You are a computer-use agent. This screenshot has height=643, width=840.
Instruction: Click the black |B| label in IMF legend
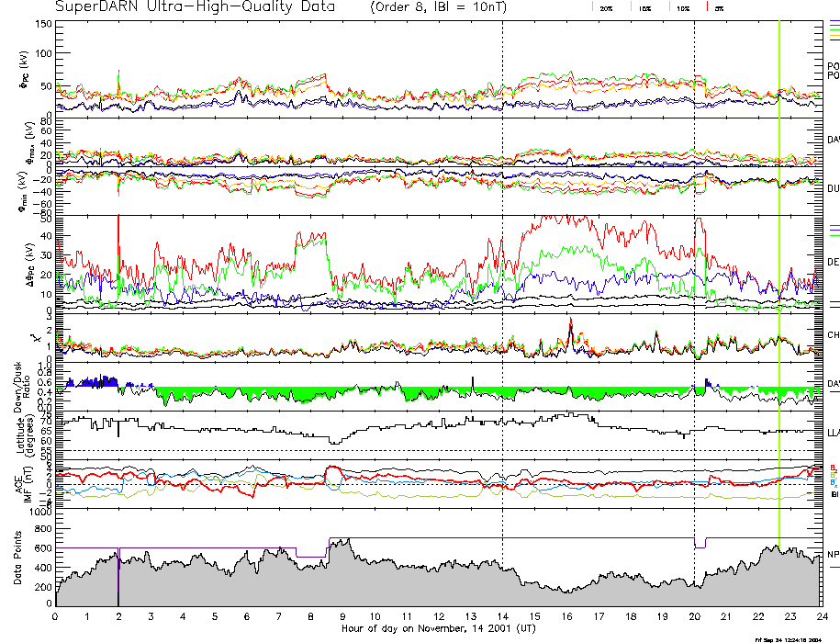834,494
